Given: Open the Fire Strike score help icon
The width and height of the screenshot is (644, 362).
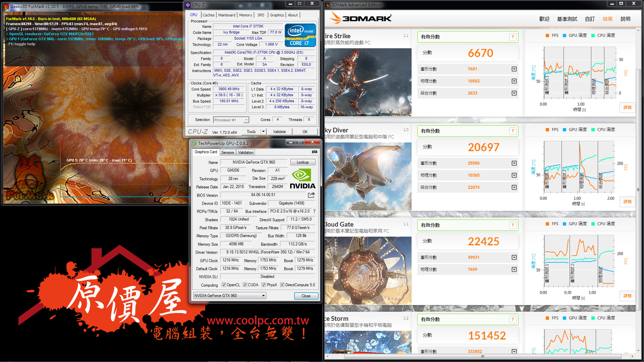Looking at the screenshot, I should [x=513, y=37].
